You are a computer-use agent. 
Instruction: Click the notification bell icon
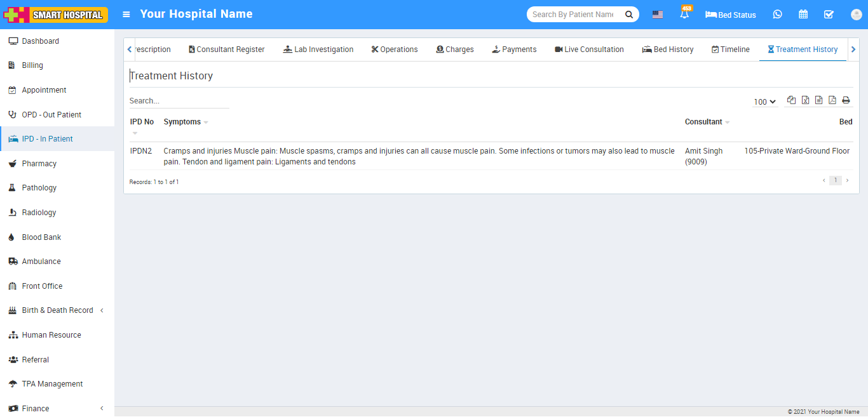click(684, 15)
